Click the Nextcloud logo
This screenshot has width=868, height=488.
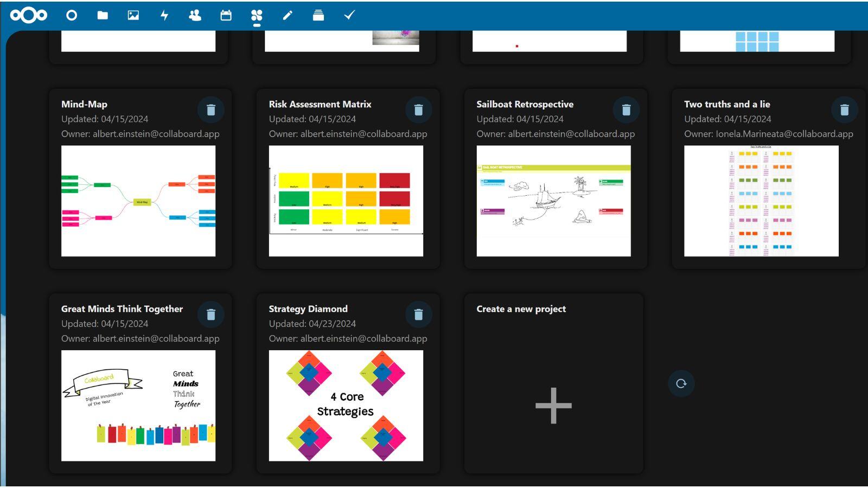tap(26, 16)
